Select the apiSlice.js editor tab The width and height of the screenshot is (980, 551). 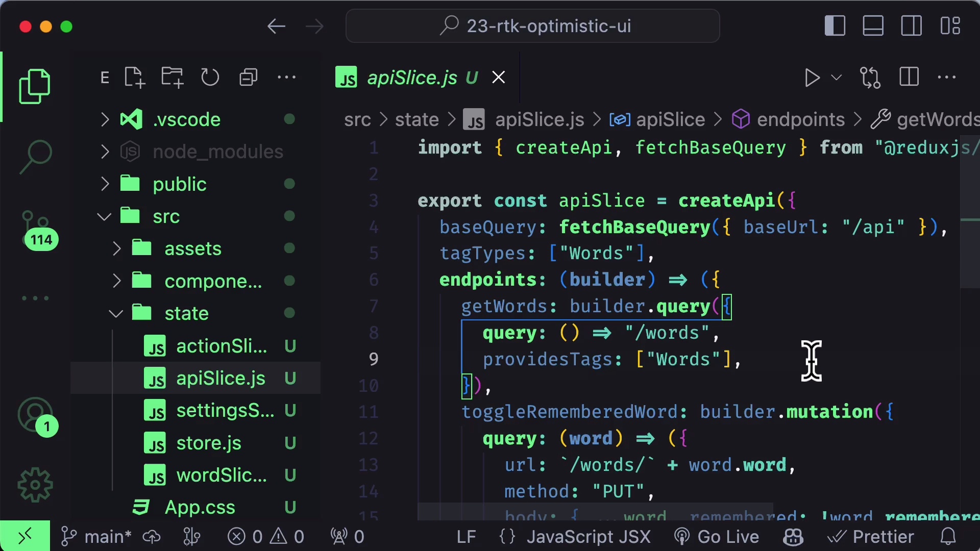click(x=422, y=78)
